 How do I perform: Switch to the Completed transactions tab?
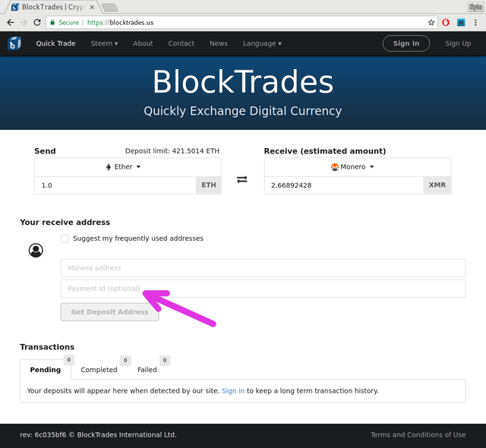click(99, 370)
